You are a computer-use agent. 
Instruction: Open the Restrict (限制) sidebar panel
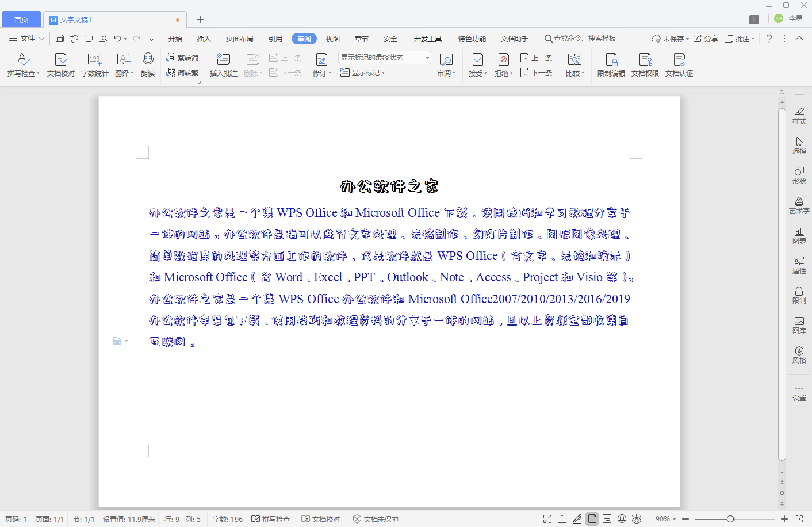[799, 295]
